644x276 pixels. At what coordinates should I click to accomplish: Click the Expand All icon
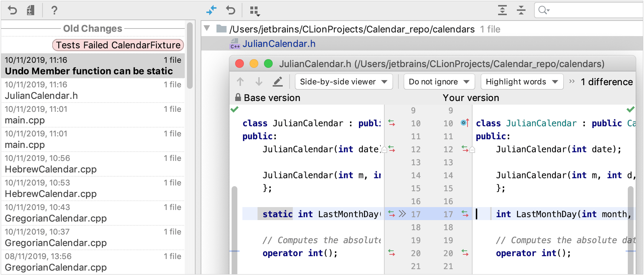click(x=502, y=10)
